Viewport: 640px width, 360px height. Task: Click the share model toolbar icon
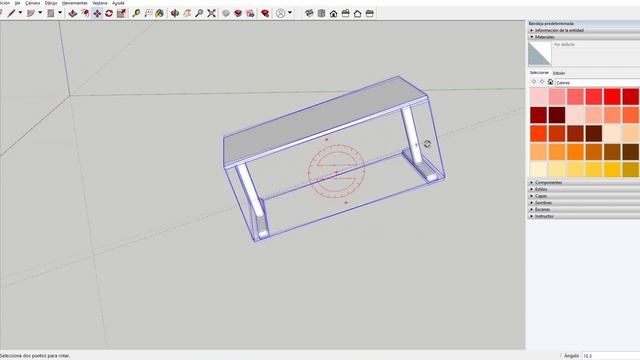click(250, 13)
